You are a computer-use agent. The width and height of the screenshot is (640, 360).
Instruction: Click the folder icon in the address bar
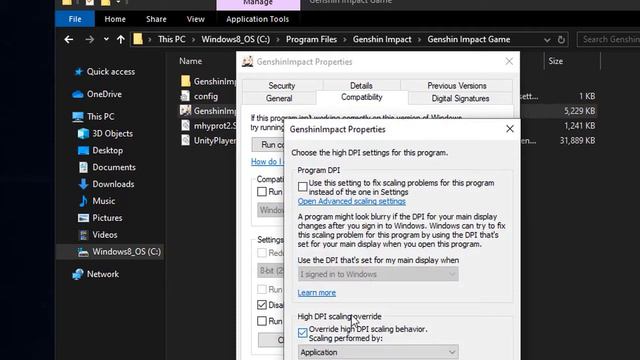pos(138,39)
